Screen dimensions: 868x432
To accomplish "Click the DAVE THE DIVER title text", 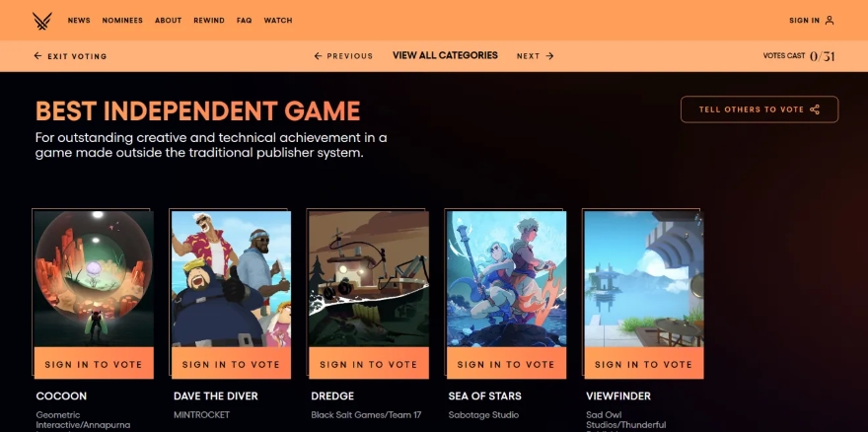I will [216, 396].
